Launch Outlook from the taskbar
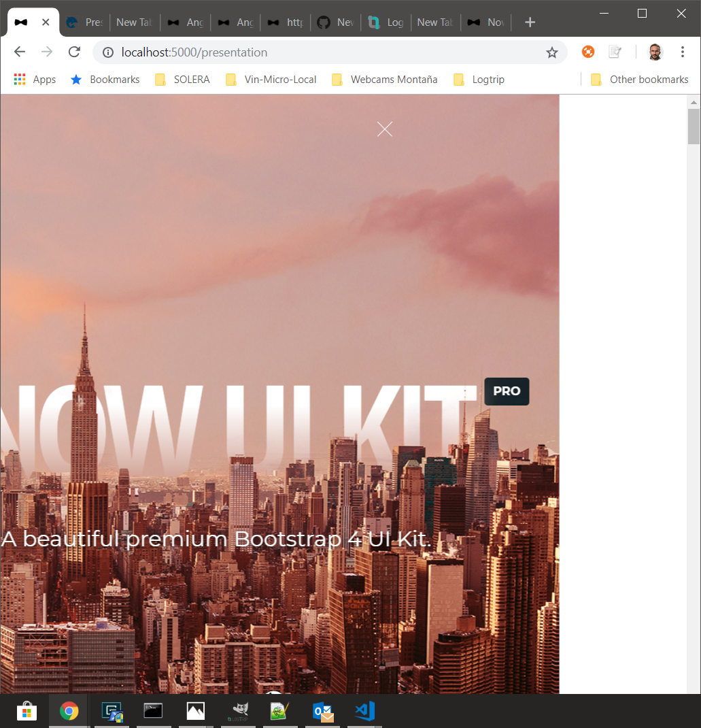 (x=322, y=712)
